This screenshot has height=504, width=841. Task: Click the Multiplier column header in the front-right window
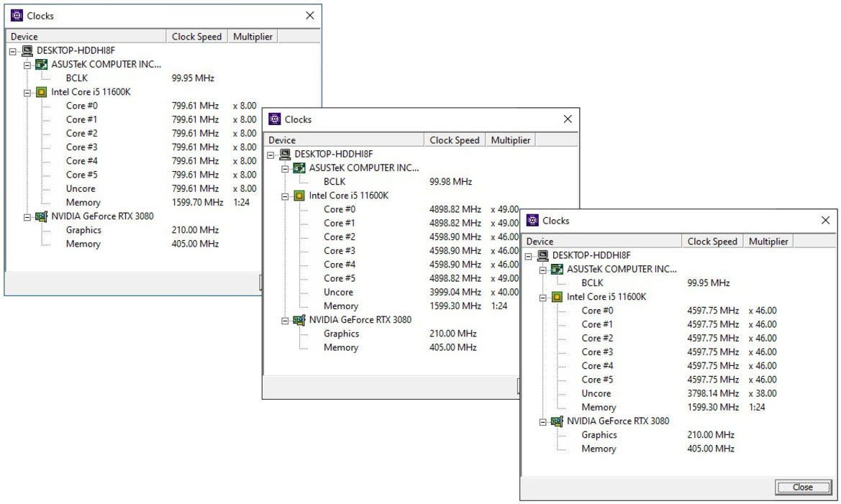pyautogui.click(x=768, y=242)
